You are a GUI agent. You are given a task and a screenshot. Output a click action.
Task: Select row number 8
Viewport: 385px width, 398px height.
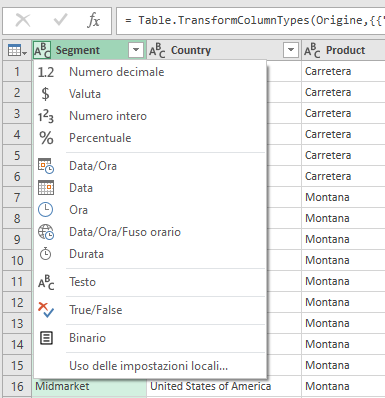click(17, 219)
